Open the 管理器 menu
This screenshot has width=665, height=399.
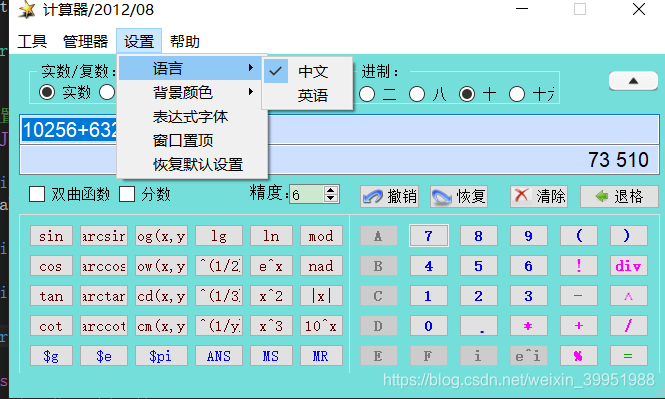[x=85, y=42]
